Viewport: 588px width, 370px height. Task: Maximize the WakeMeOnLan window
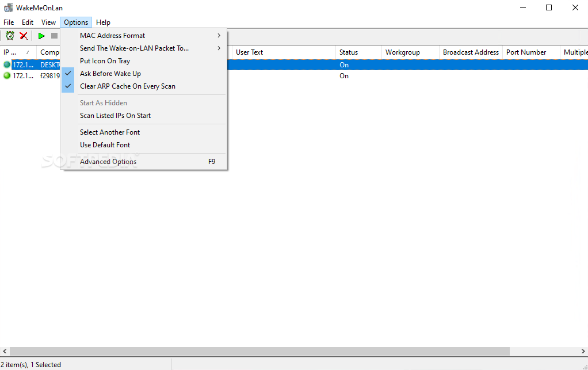click(549, 7)
